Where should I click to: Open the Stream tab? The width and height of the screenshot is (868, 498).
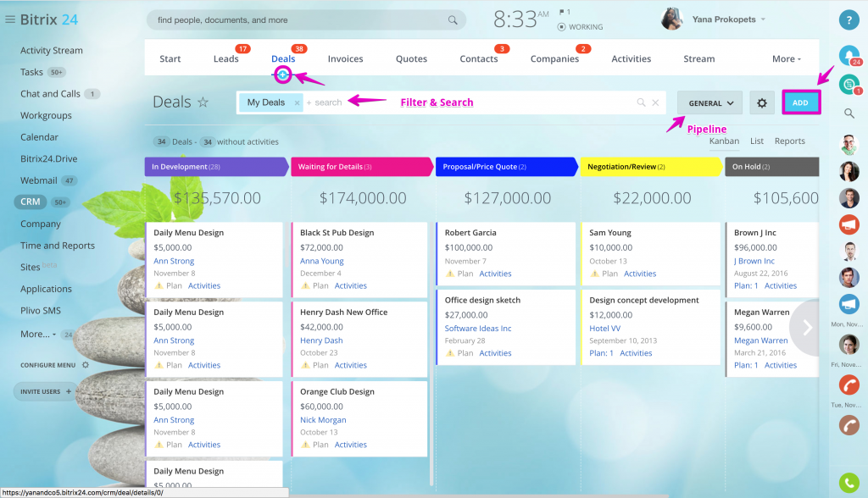click(x=698, y=58)
